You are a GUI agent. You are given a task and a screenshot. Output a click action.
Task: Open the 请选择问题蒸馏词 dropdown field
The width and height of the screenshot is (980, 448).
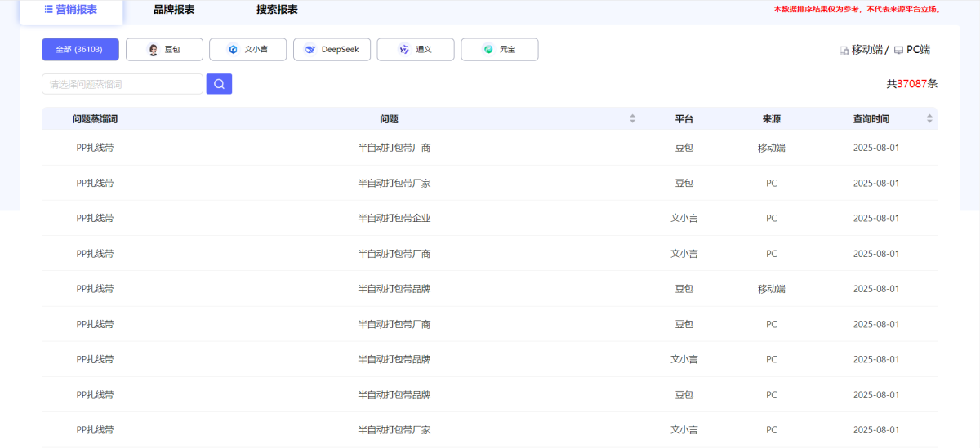[122, 84]
